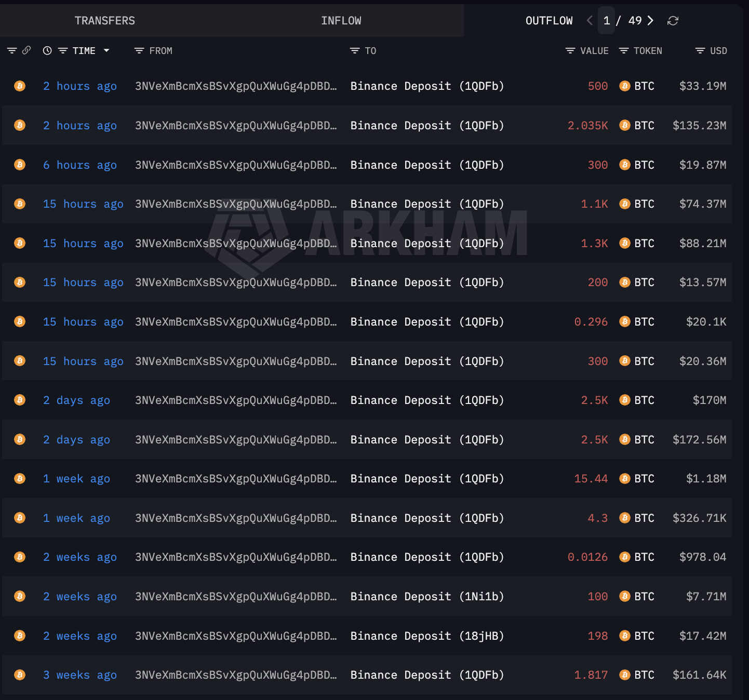Click the clock icon in the TIME column

coord(47,50)
